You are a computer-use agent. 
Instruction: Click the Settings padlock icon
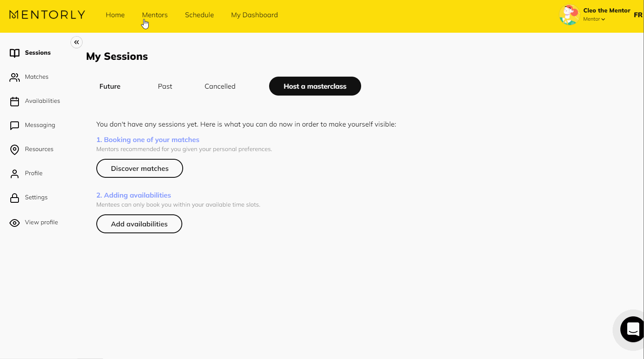point(15,198)
